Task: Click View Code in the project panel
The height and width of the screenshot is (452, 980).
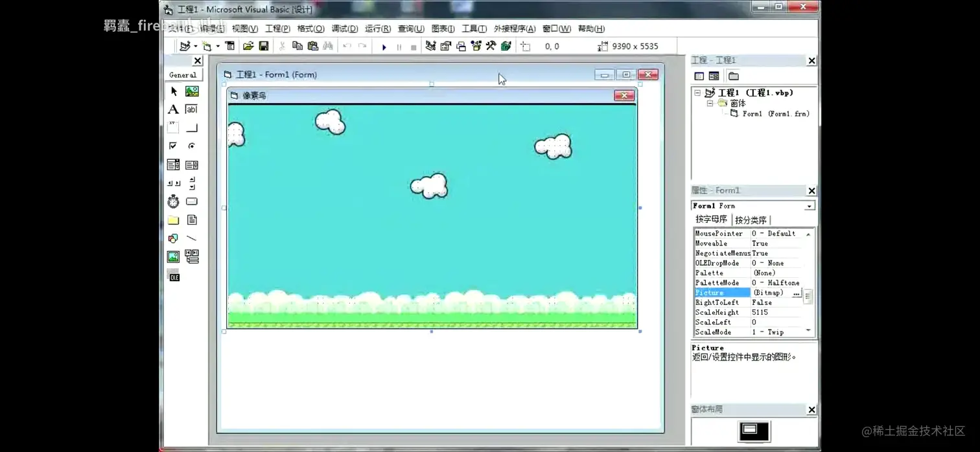Action: [x=699, y=76]
